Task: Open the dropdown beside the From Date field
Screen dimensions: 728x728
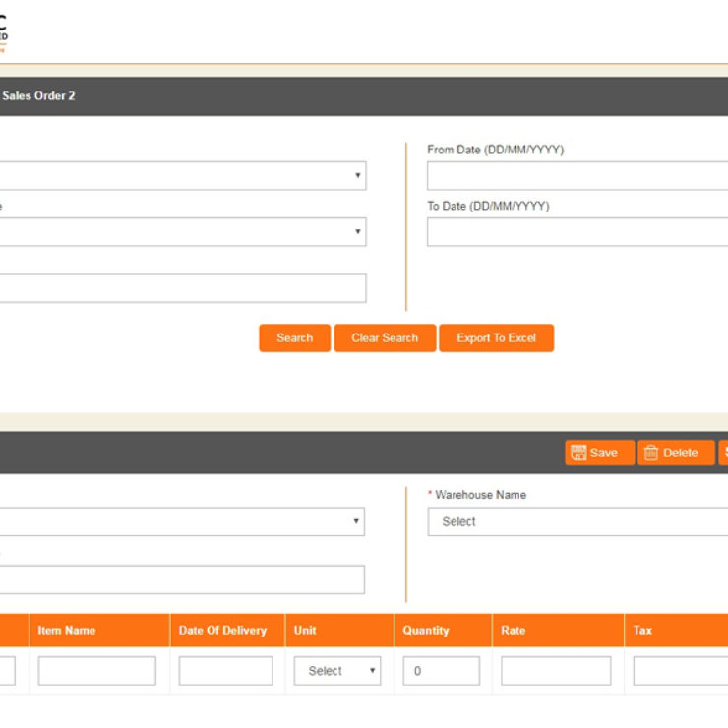Action: tap(182, 176)
